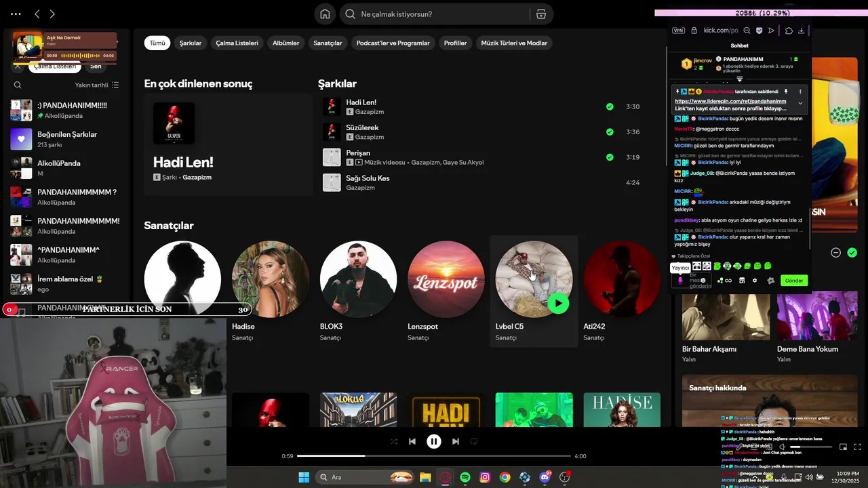Open the Deme Bana Yokum track card
868x488 pixels.
click(x=817, y=328)
